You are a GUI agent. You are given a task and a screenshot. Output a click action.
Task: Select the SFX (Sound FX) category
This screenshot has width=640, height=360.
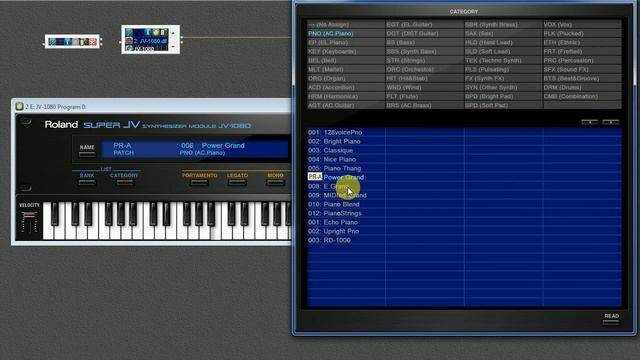tap(582, 69)
